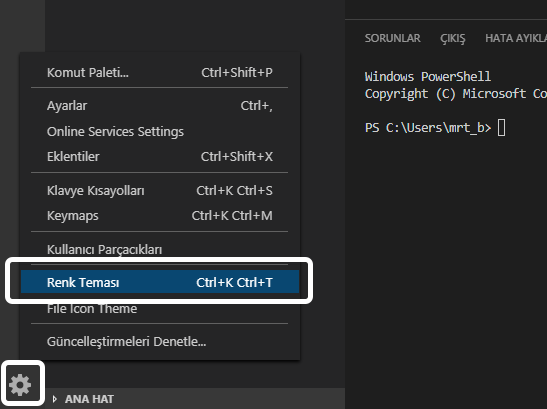The image size is (547, 409).
Task: Open the Manage gear icon
Action: pyautogui.click(x=20, y=385)
